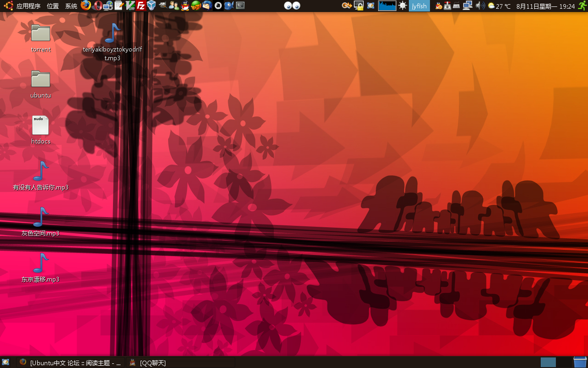Select the htdocs sudo file icon
588x368 pixels.
pos(41,130)
